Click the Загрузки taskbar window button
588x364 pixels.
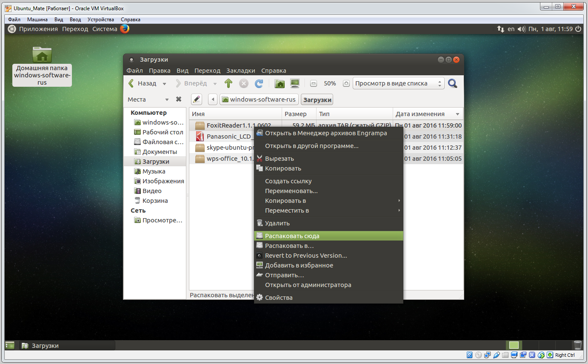tap(46, 345)
